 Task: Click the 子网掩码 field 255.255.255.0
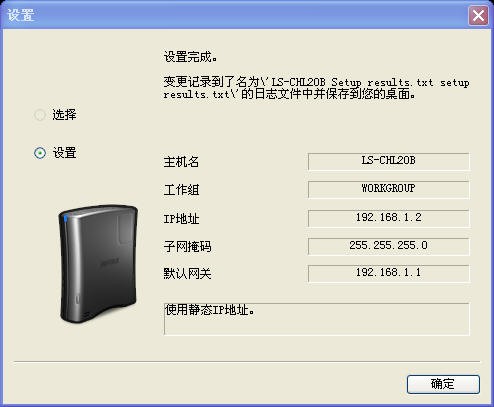[389, 246]
